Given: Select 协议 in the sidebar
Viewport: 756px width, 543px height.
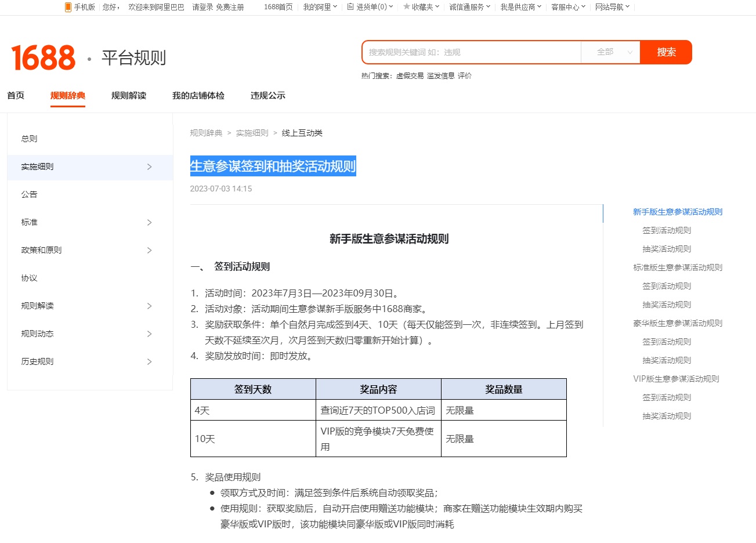Looking at the screenshot, I should pos(29,278).
